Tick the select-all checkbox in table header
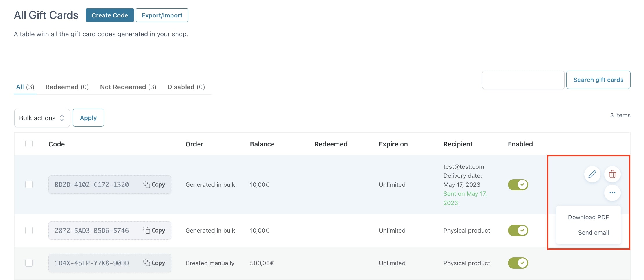The image size is (644, 280). [x=29, y=144]
